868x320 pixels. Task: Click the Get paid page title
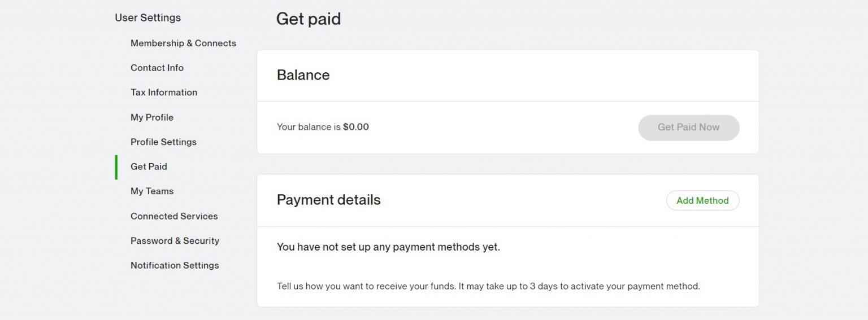(x=308, y=19)
